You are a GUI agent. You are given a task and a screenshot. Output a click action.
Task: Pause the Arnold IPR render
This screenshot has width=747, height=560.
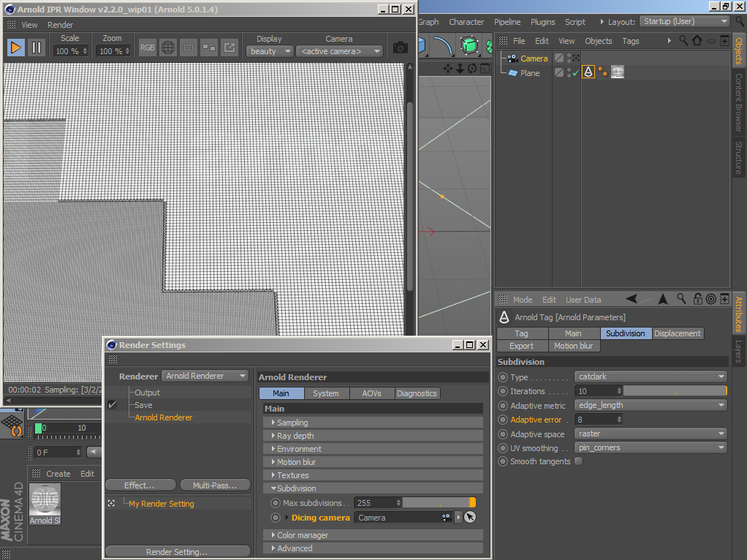pos(36,48)
